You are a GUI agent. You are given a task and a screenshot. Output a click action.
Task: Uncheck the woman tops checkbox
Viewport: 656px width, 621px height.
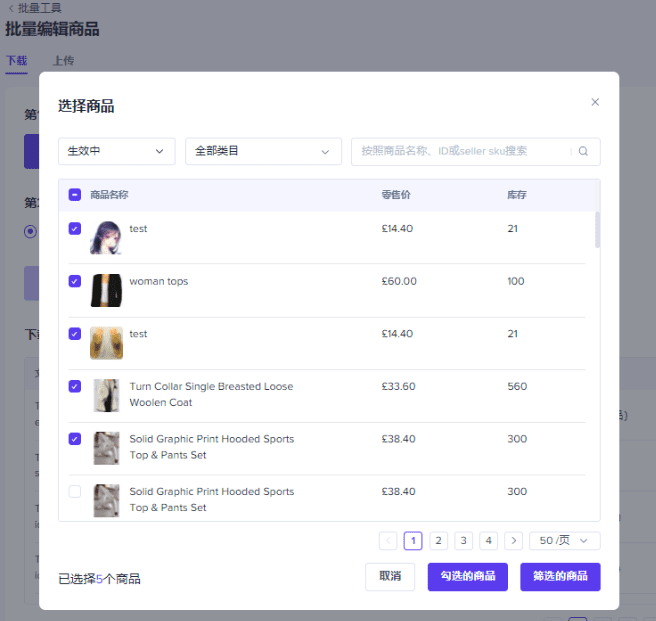75,281
